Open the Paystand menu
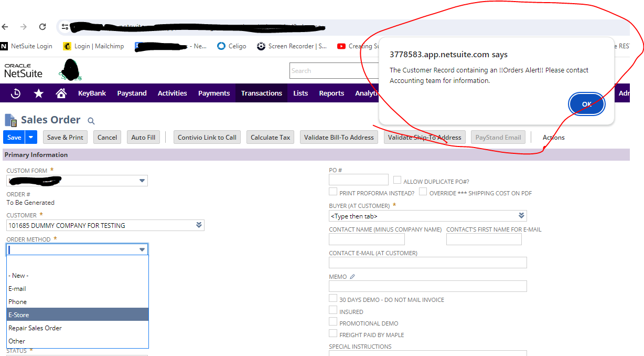 pyautogui.click(x=132, y=93)
